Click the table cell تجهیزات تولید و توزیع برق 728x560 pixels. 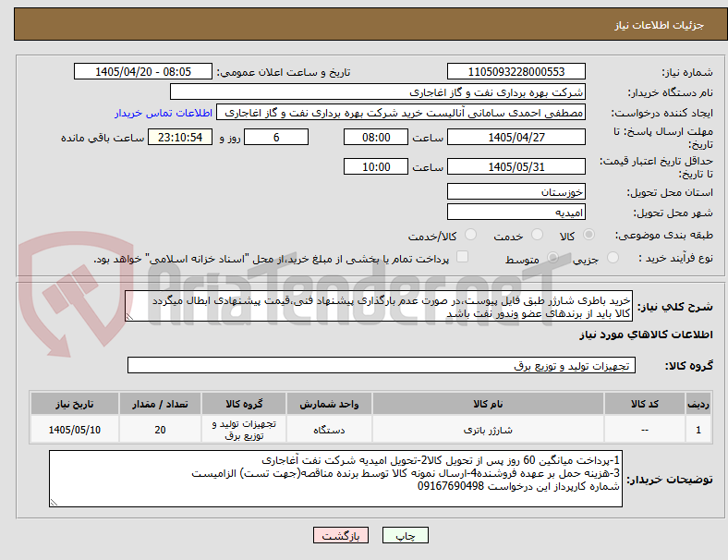[244, 430]
